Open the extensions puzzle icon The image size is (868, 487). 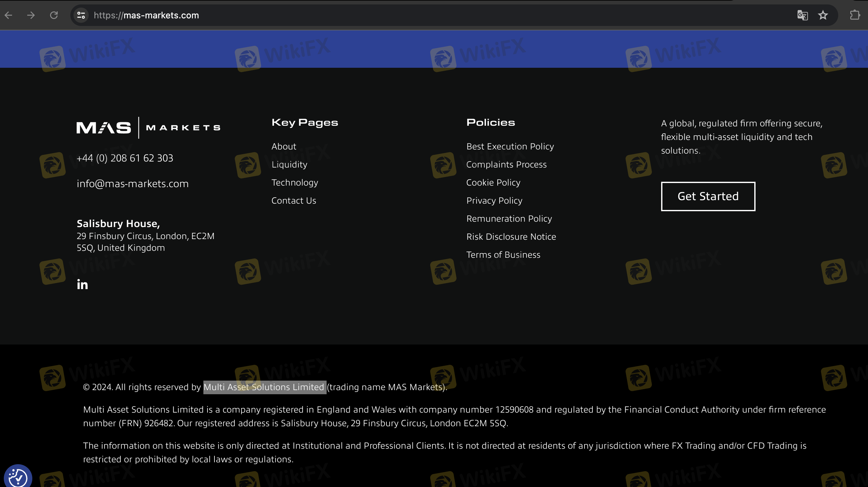click(855, 15)
